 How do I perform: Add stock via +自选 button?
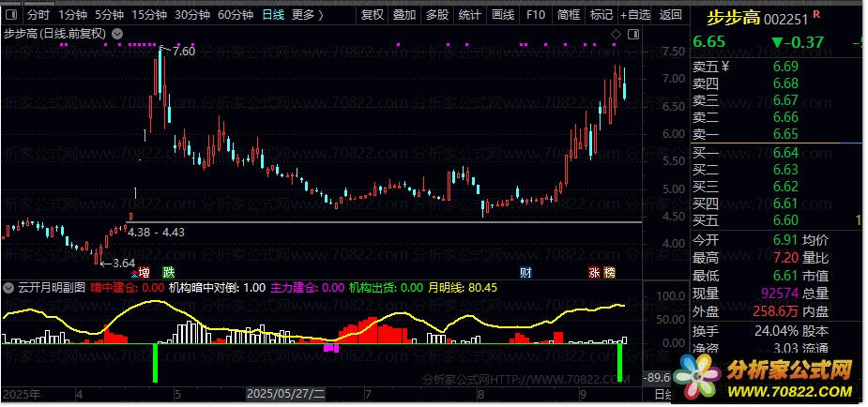tap(635, 15)
